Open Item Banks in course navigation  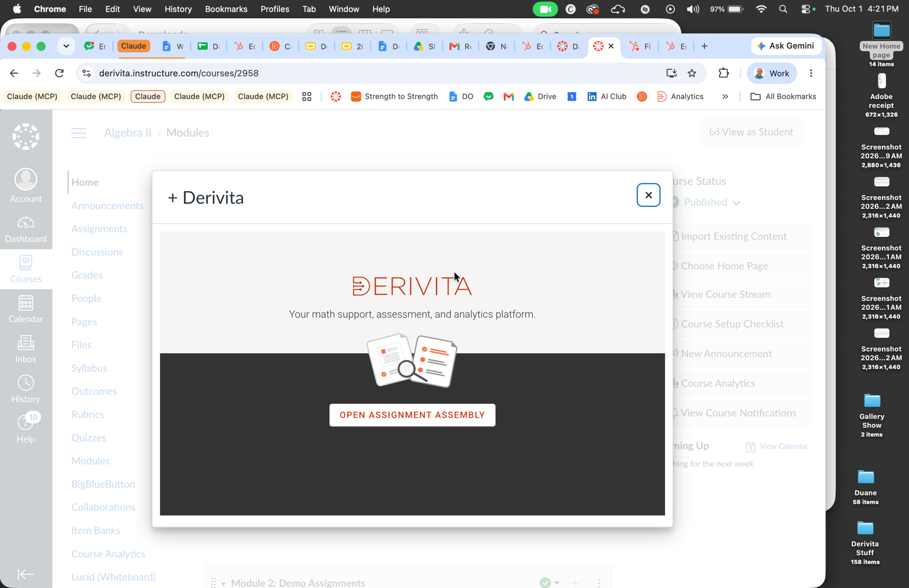point(95,530)
